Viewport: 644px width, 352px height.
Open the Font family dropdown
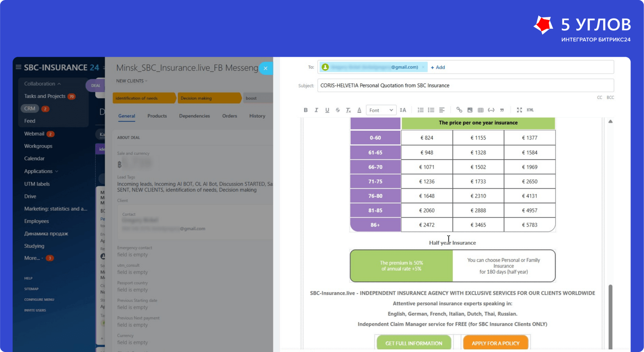pos(381,110)
